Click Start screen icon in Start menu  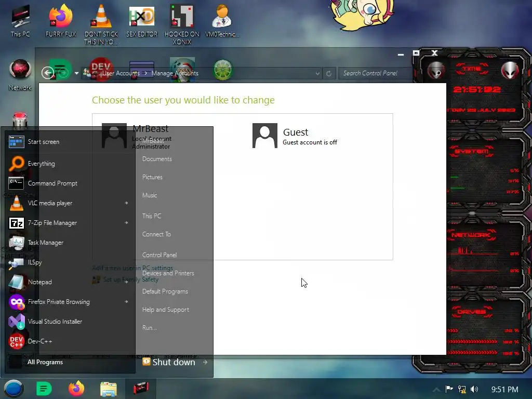click(16, 141)
